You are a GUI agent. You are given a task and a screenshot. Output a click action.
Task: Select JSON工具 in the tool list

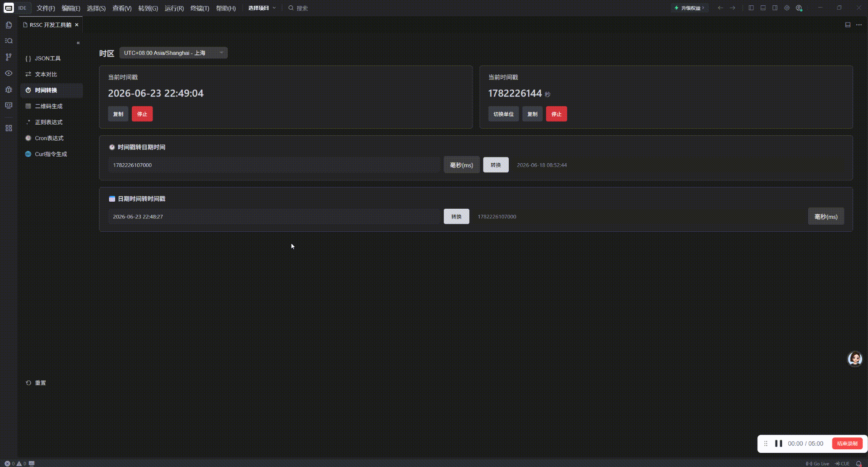click(x=51, y=58)
